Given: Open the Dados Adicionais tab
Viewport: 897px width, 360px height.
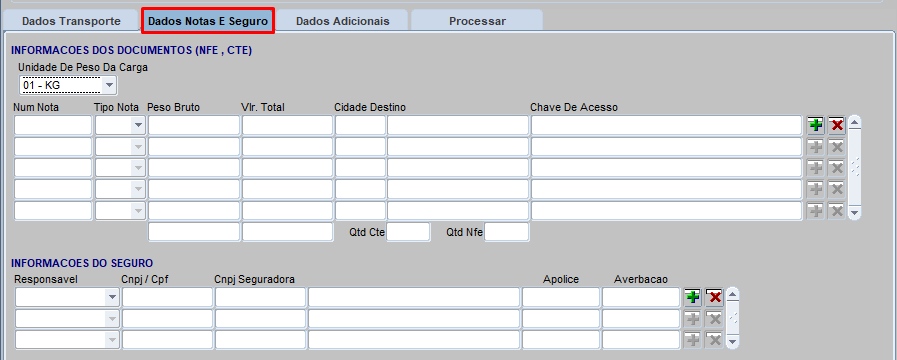Looking at the screenshot, I should tap(343, 21).
